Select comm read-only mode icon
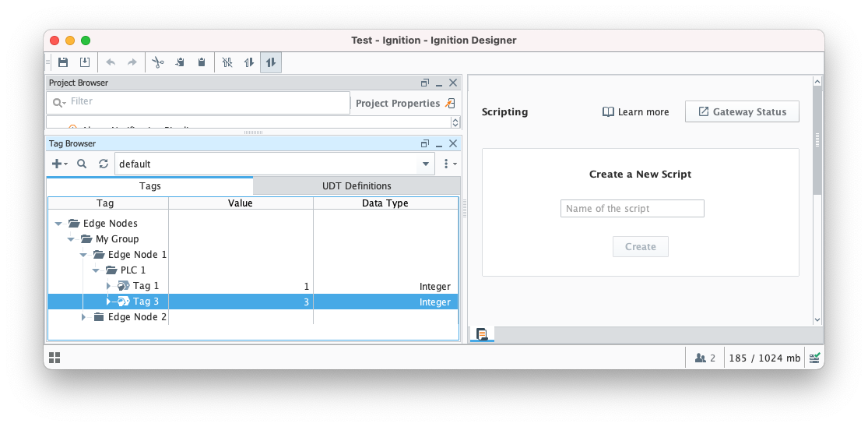The width and height of the screenshot is (868, 427). pyautogui.click(x=249, y=62)
